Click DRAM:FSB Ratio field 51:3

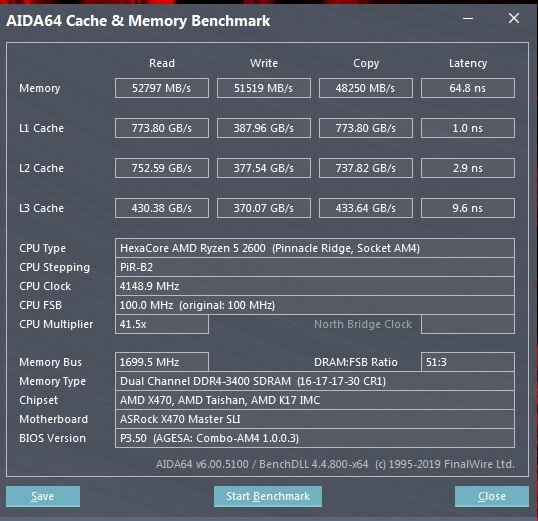pyautogui.click(x=468, y=362)
